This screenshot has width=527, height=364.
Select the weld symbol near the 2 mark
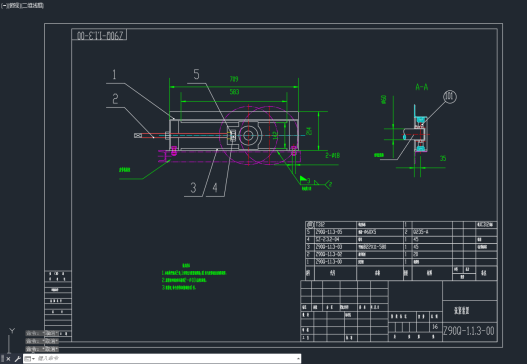pyautogui.click(x=316, y=183)
